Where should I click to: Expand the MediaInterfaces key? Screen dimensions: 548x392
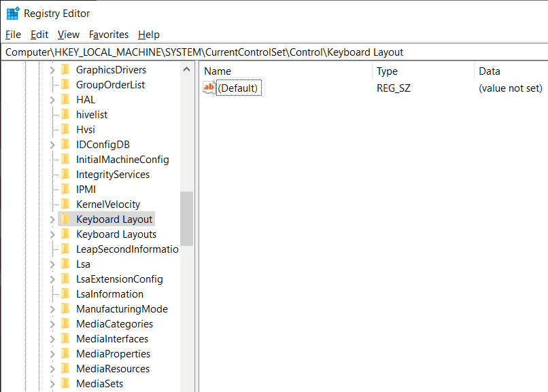pyautogui.click(x=52, y=339)
